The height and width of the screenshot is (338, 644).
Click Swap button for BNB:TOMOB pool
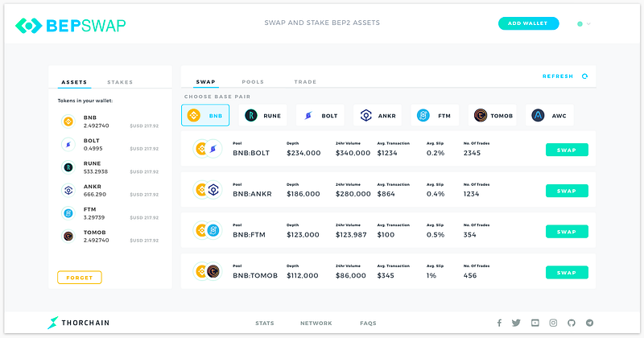click(567, 272)
